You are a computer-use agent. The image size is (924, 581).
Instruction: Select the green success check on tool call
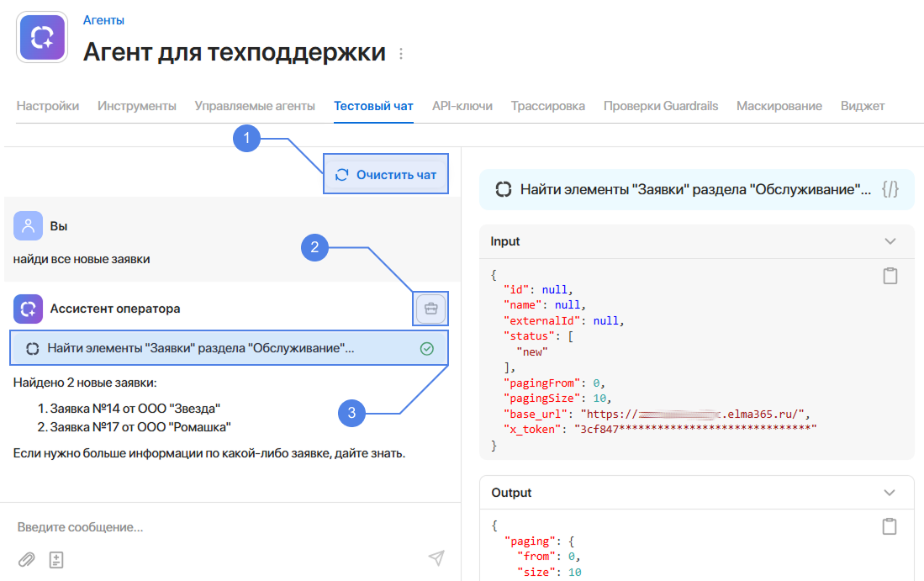click(426, 348)
